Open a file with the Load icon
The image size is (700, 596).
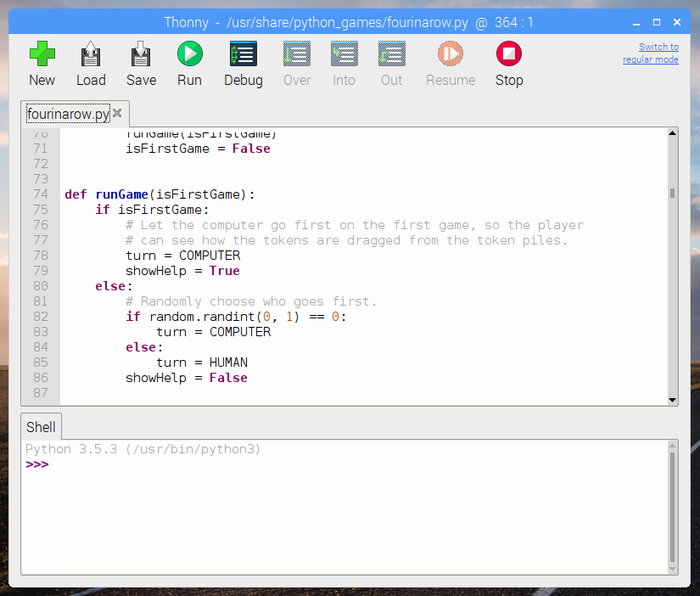point(91,55)
